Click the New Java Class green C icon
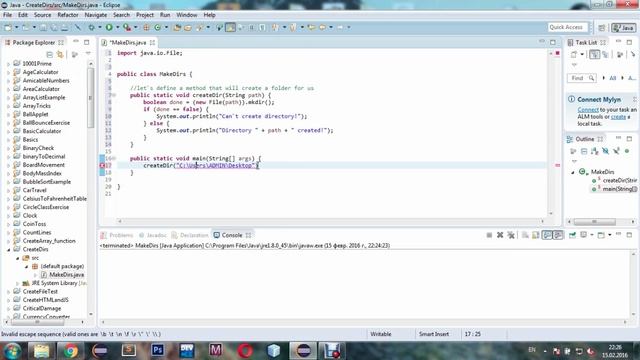Screen dimensions: 640x360 [158, 27]
